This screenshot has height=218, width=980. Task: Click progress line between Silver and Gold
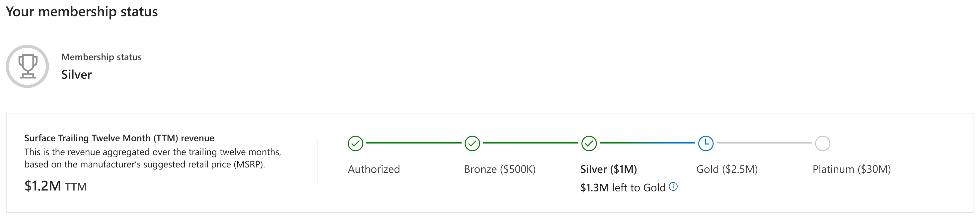pos(647,143)
